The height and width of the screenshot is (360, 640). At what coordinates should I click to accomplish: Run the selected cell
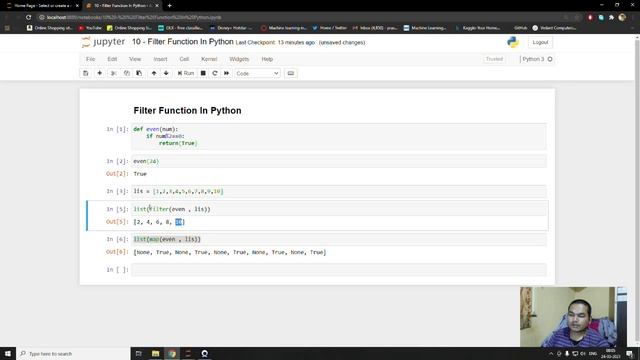pos(186,73)
